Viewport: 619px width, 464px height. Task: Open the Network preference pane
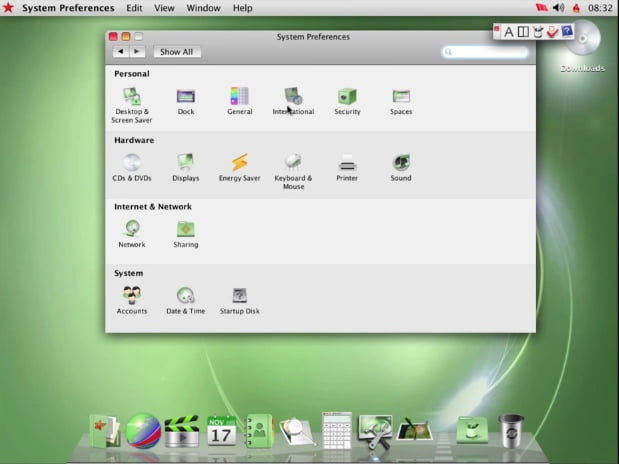pyautogui.click(x=131, y=230)
